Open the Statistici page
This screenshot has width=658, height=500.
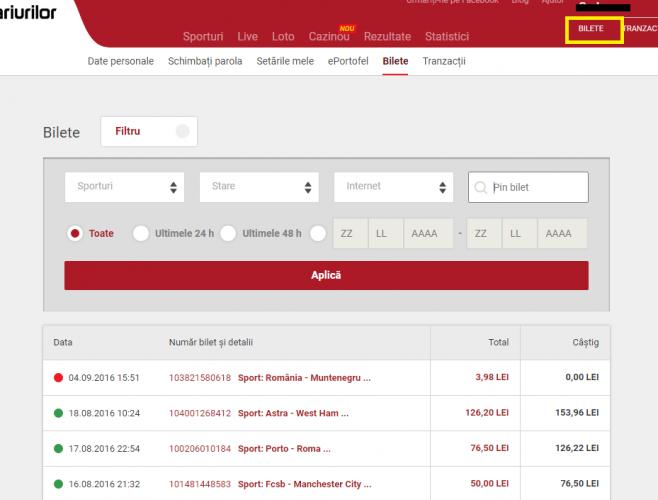coord(446,37)
